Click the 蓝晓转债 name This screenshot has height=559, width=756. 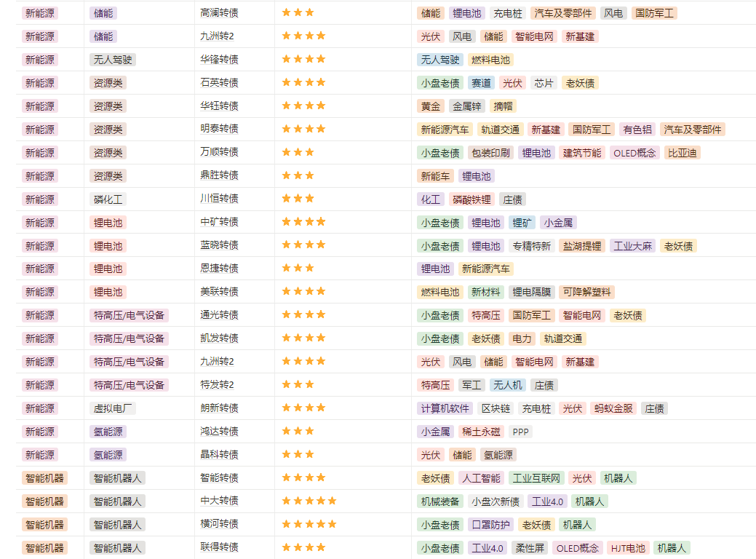(219, 245)
